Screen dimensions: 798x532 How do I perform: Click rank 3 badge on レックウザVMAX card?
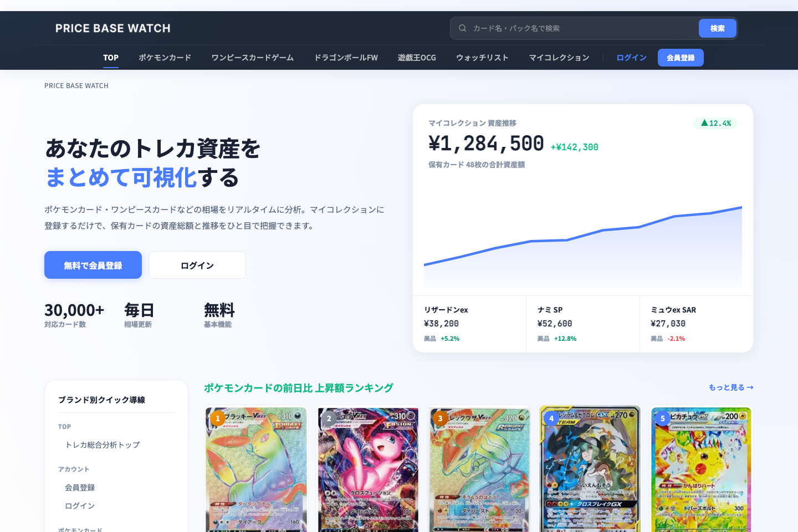[x=441, y=418]
